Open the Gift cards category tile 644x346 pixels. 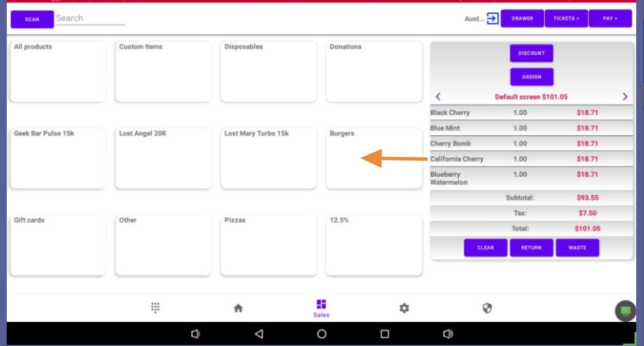pos(58,245)
